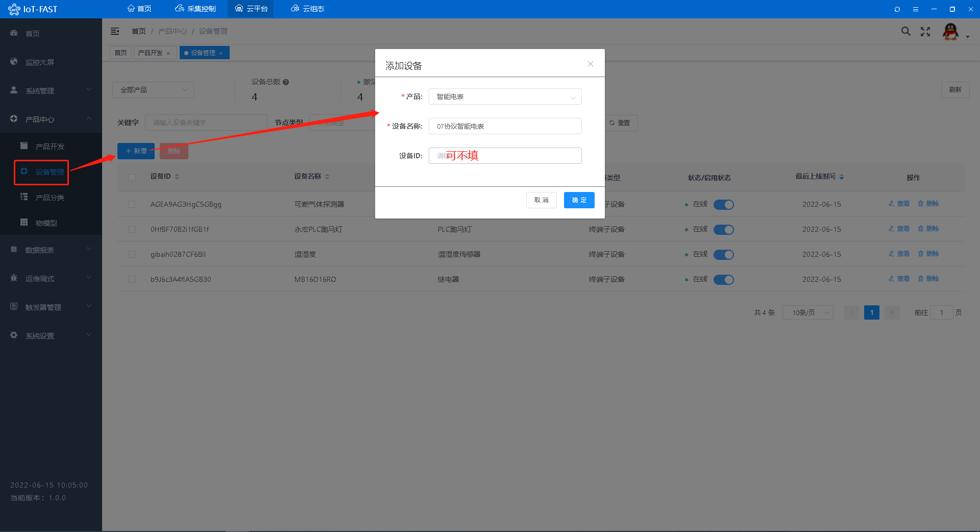The image size is (980, 532).
Task: Close the 产品开发 tab with its x
Action: 168,53
